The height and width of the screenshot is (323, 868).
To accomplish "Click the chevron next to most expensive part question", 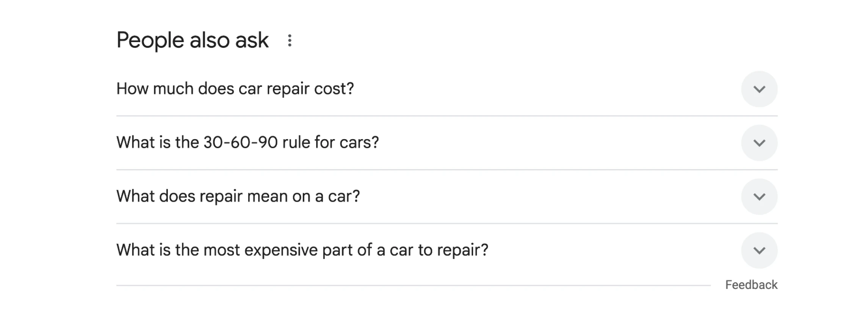I will [759, 251].
